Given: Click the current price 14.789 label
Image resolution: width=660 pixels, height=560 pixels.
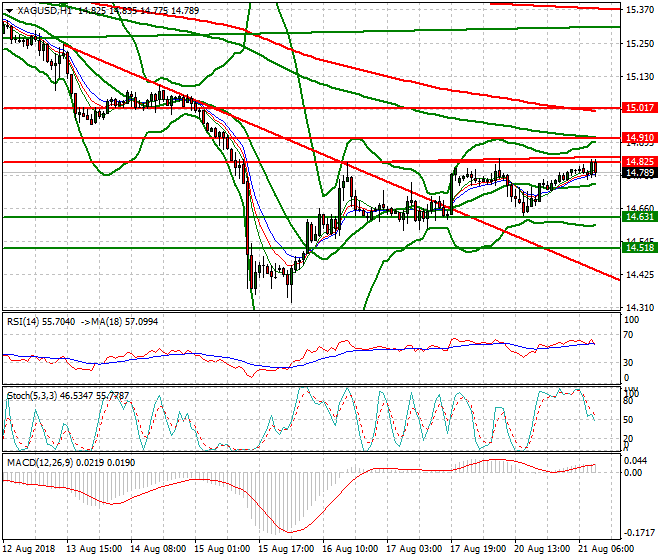Looking at the screenshot, I should pyautogui.click(x=640, y=173).
